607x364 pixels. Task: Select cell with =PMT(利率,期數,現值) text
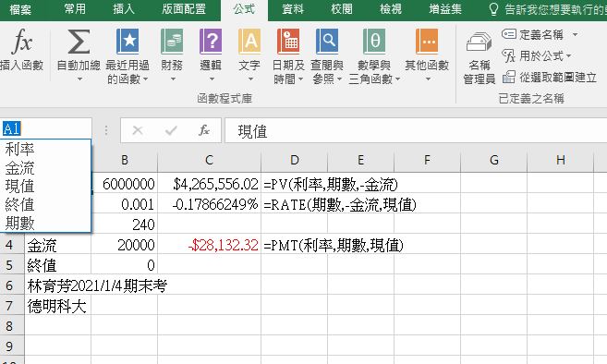(x=294, y=245)
